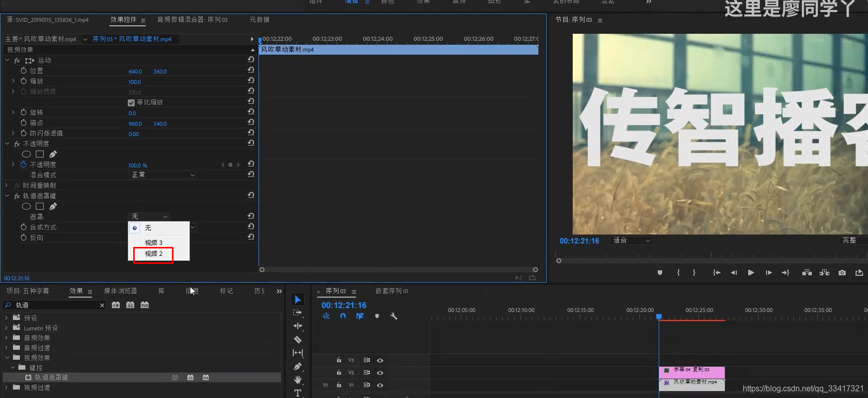Select the Ripple Edit tool
Image resolution: width=868 pixels, height=398 pixels.
pyautogui.click(x=298, y=326)
